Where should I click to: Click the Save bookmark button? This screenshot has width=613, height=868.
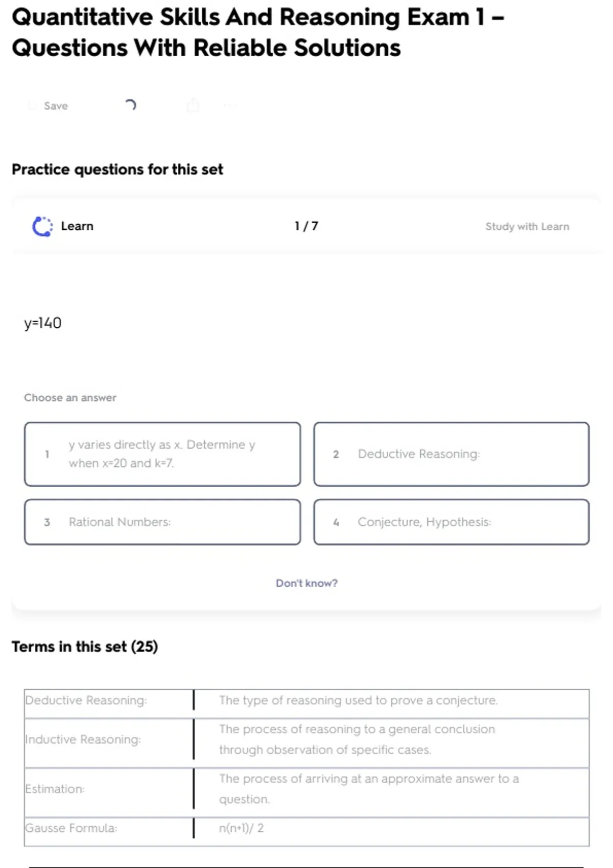(49, 106)
